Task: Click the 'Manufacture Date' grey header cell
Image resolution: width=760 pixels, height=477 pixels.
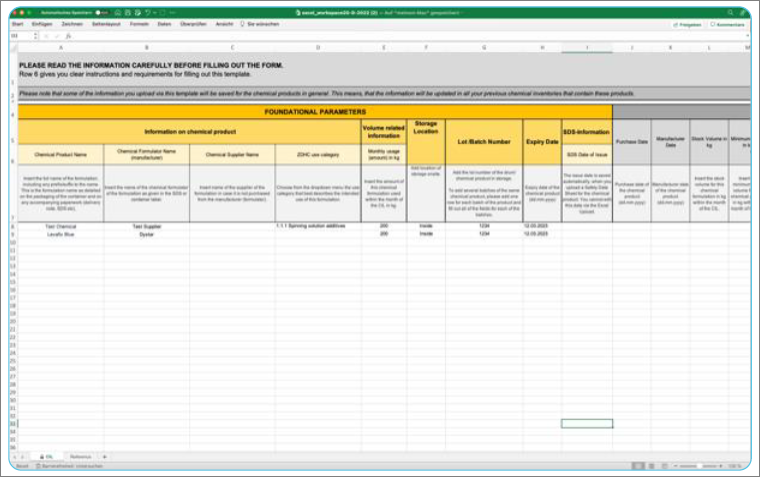Action: click(670, 142)
